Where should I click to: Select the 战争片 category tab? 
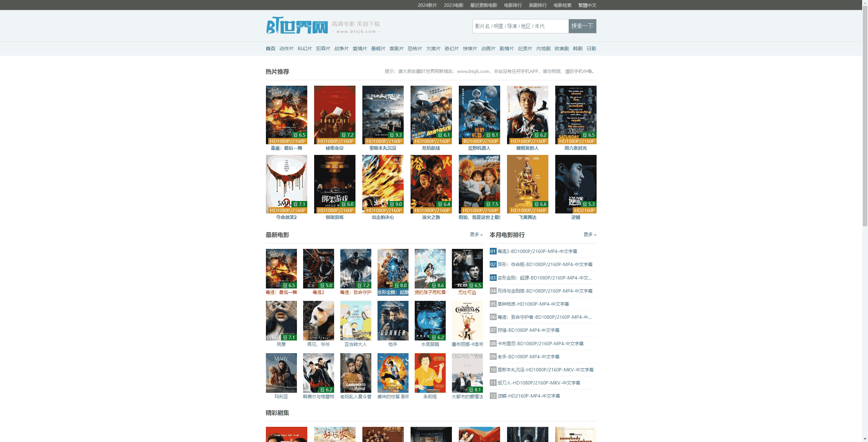click(x=341, y=49)
